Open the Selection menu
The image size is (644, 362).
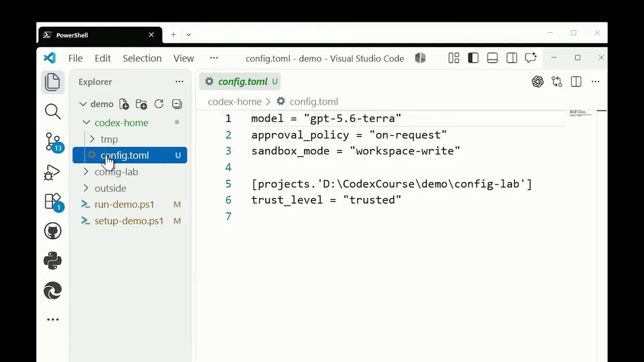[x=142, y=58]
